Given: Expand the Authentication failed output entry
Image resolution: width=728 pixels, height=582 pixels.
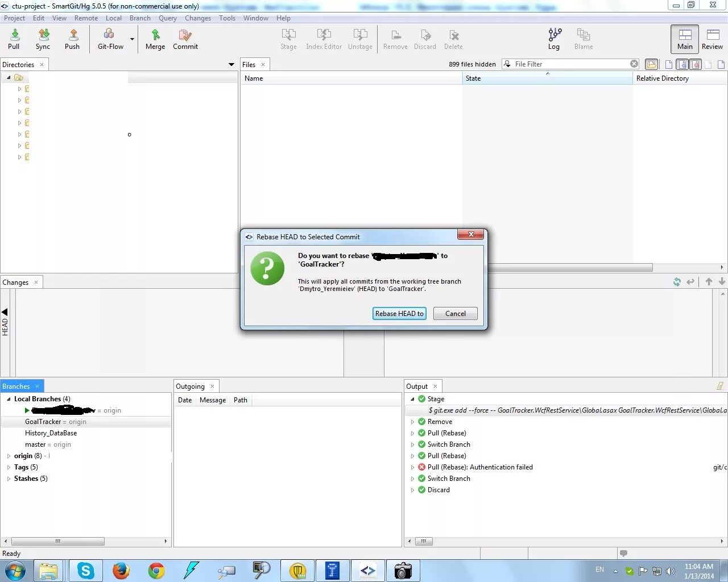Looking at the screenshot, I should (412, 467).
